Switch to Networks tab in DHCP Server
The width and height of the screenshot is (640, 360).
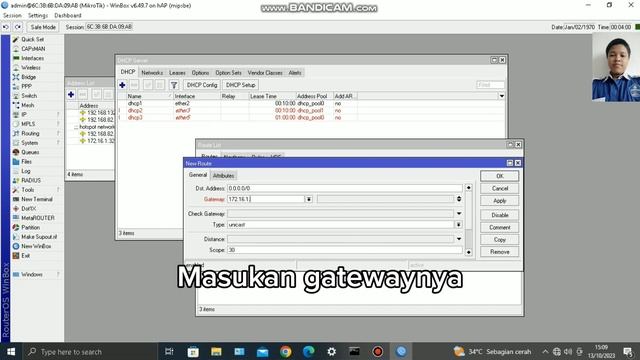click(x=152, y=73)
